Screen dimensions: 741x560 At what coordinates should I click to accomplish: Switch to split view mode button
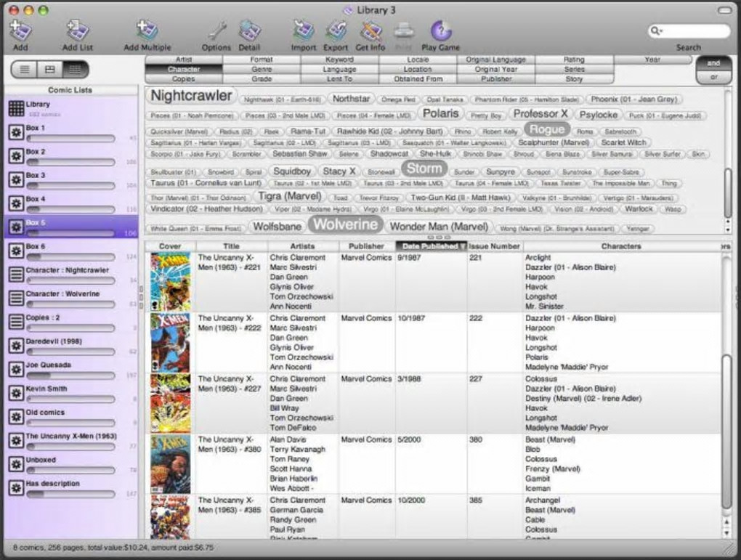[x=49, y=70]
